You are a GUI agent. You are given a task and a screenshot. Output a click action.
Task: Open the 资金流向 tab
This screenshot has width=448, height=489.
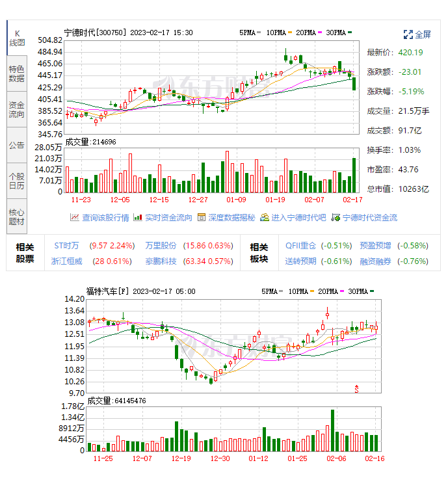pyautogui.click(x=17, y=109)
